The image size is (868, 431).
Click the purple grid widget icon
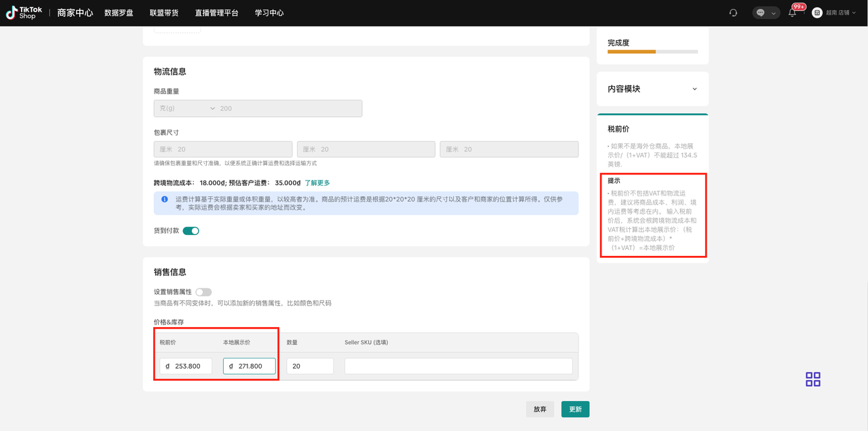click(x=813, y=379)
